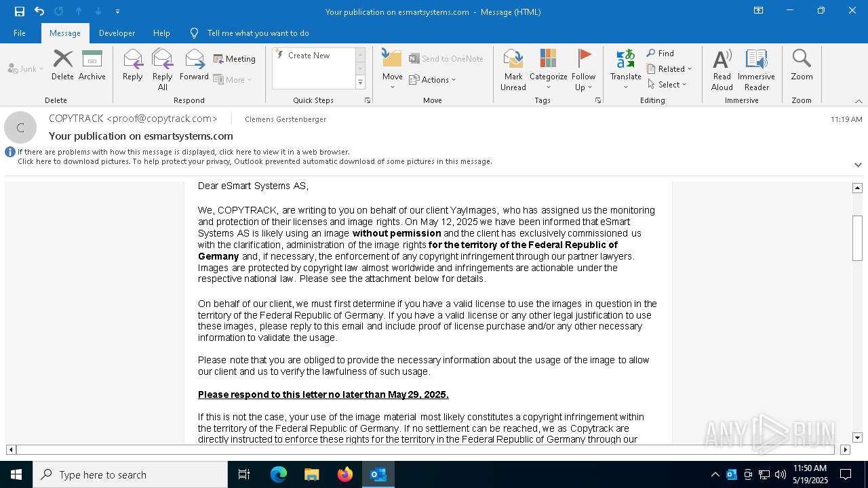This screenshot has width=868, height=488.
Task: Delete this email
Action: tap(62, 66)
